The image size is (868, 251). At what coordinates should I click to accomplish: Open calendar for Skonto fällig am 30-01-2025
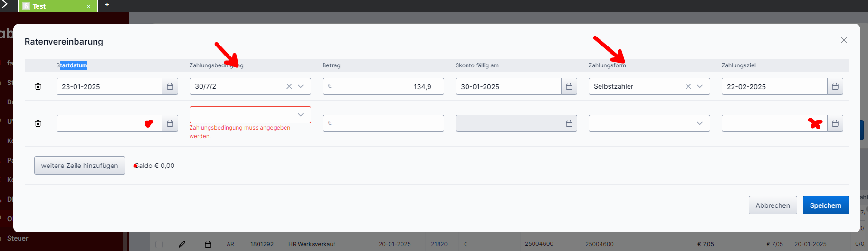point(569,86)
